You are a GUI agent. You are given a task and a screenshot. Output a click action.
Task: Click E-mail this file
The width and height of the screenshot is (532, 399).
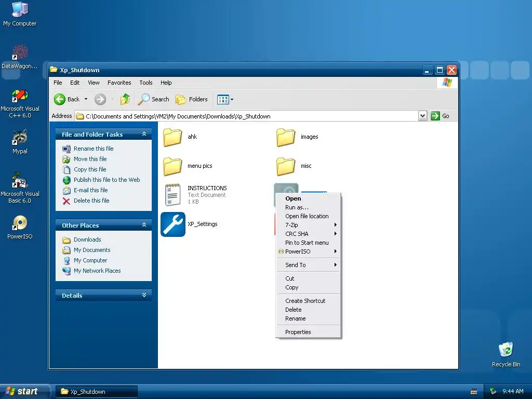click(90, 190)
